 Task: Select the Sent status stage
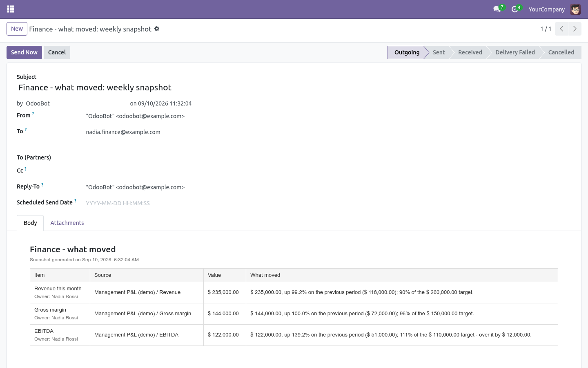tap(439, 52)
